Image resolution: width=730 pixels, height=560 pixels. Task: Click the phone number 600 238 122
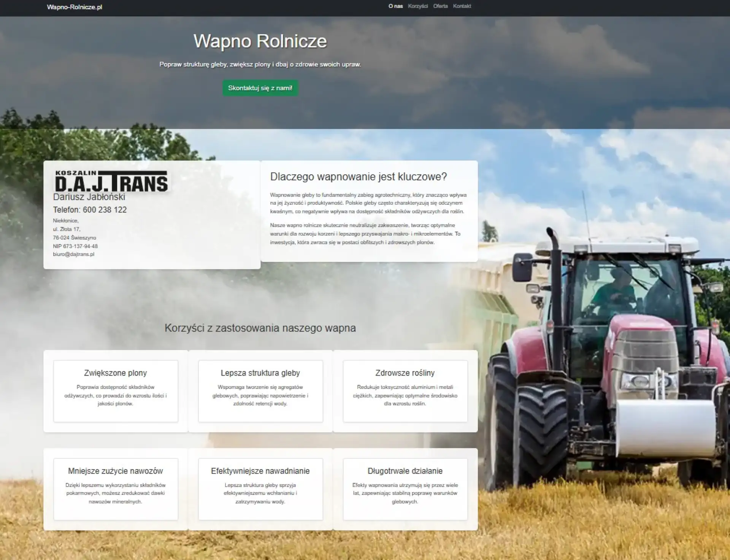[105, 210]
